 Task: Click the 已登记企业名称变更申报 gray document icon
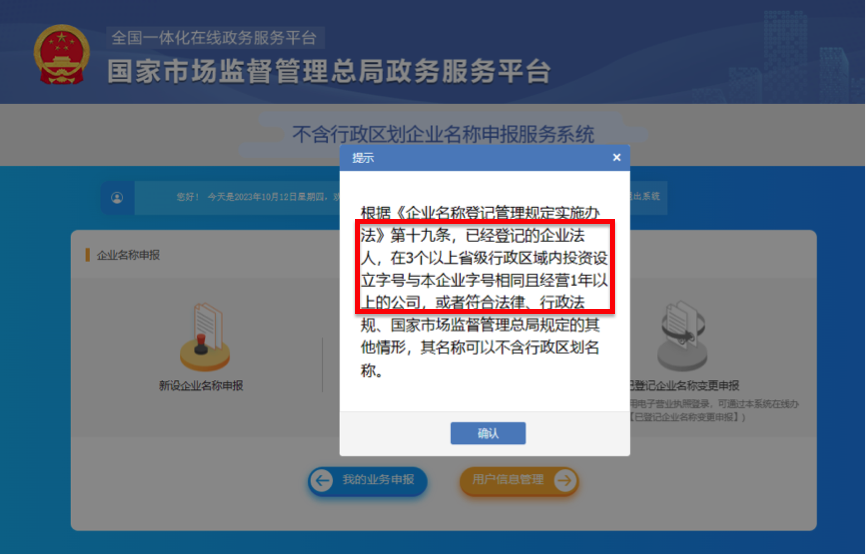point(683,335)
